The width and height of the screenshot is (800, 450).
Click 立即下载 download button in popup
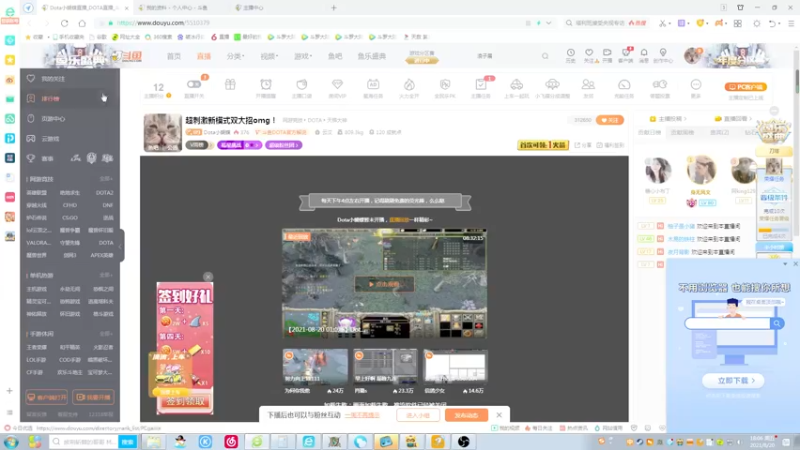pyautogui.click(x=733, y=381)
